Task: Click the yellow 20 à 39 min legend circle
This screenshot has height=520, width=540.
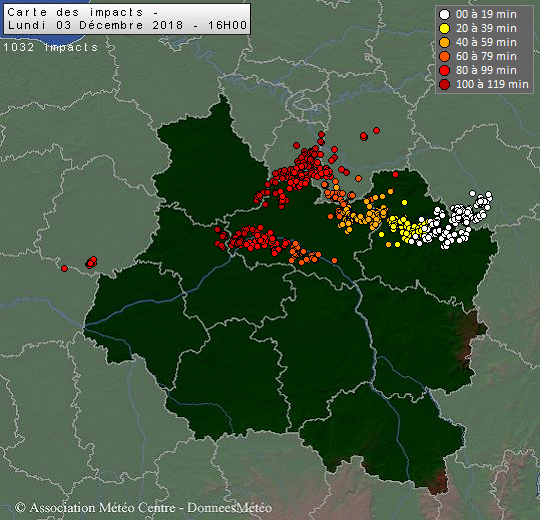Action: pos(445,29)
